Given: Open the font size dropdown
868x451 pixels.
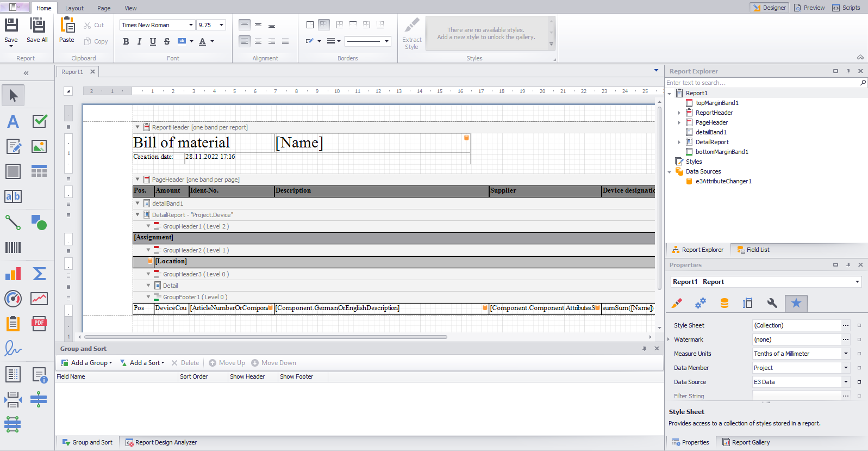Looking at the screenshot, I should (x=221, y=25).
